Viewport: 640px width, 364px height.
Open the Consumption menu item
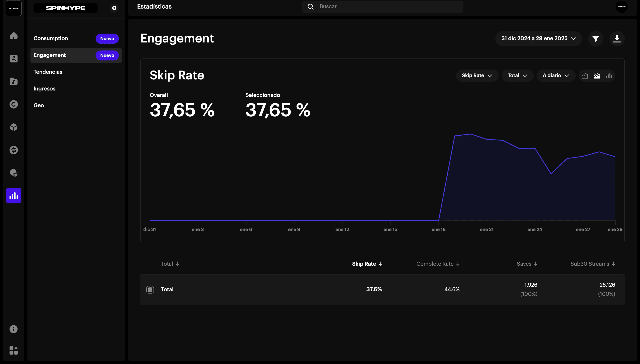[x=51, y=38]
